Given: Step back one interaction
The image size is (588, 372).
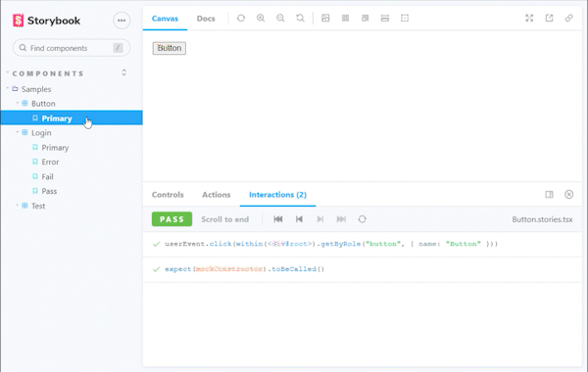Looking at the screenshot, I should tap(299, 219).
